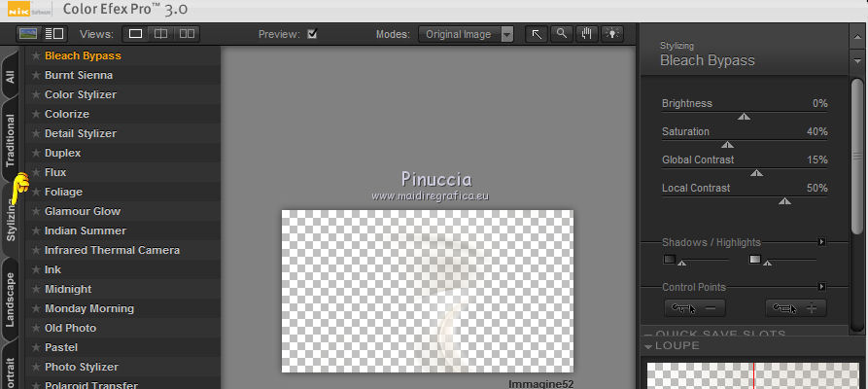Viewport: 868px width, 389px height.
Task: Expand the Control Points section
Action: pos(821,287)
